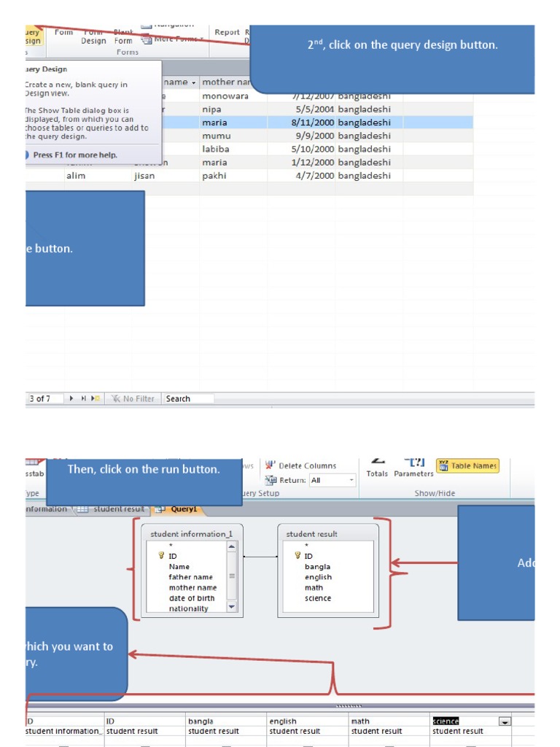
Task: Click the pakhi cell
Action: pyautogui.click(x=233, y=176)
